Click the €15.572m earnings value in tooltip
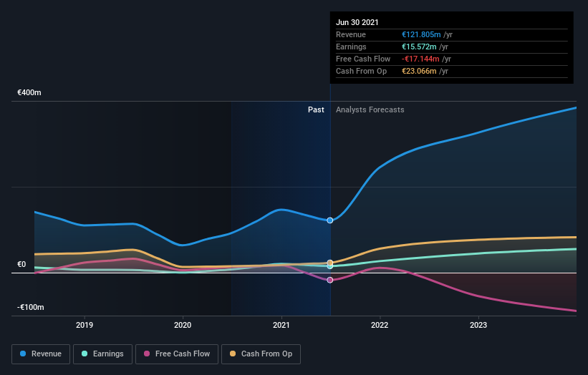The width and height of the screenshot is (588, 375). pyautogui.click(x=419, y=47)
